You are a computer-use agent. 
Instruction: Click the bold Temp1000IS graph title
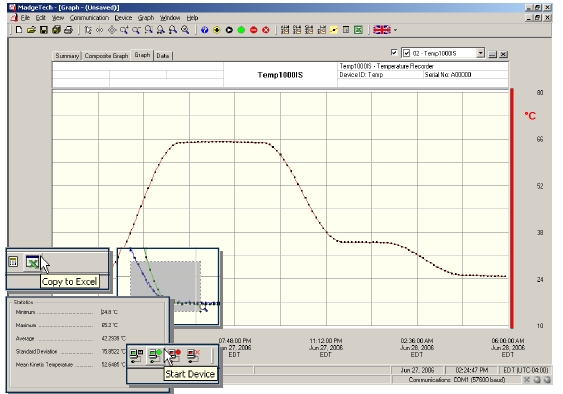click(280, 75)
